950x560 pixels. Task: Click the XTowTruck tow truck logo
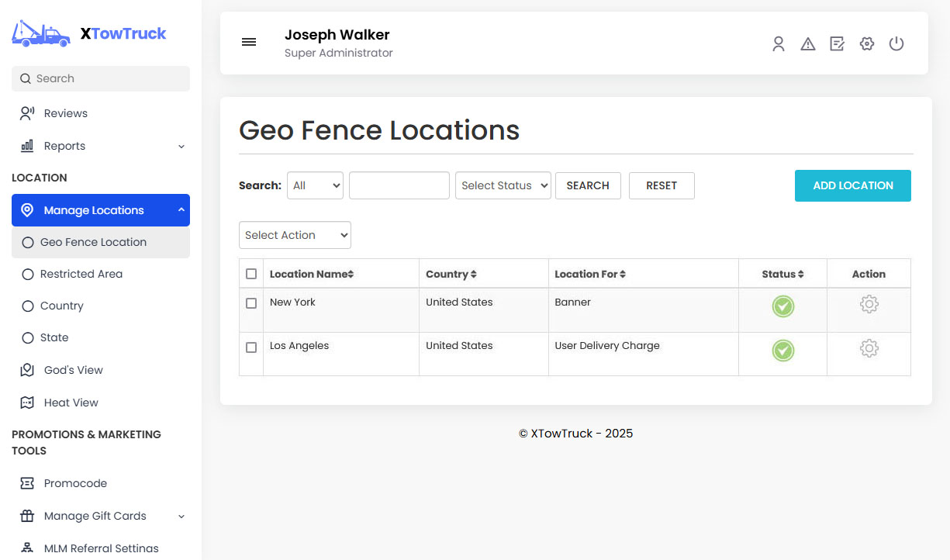(40, 33)
